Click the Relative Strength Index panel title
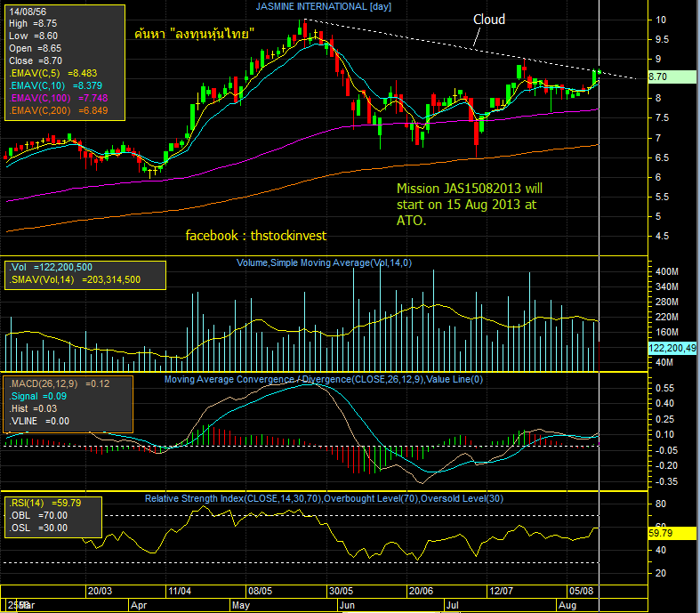Viewport: 700px width, 613px height. tap(324, 499)
